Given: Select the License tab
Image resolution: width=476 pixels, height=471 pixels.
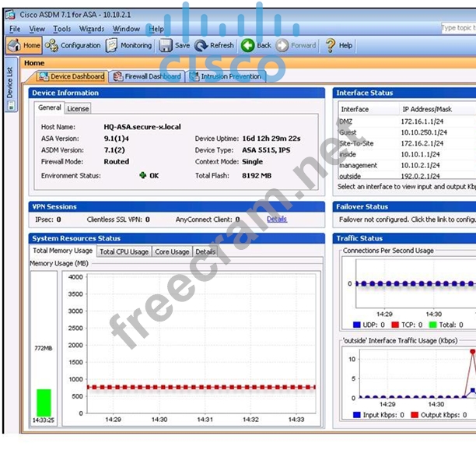Looking at the screenshot, I should point(78,109).
